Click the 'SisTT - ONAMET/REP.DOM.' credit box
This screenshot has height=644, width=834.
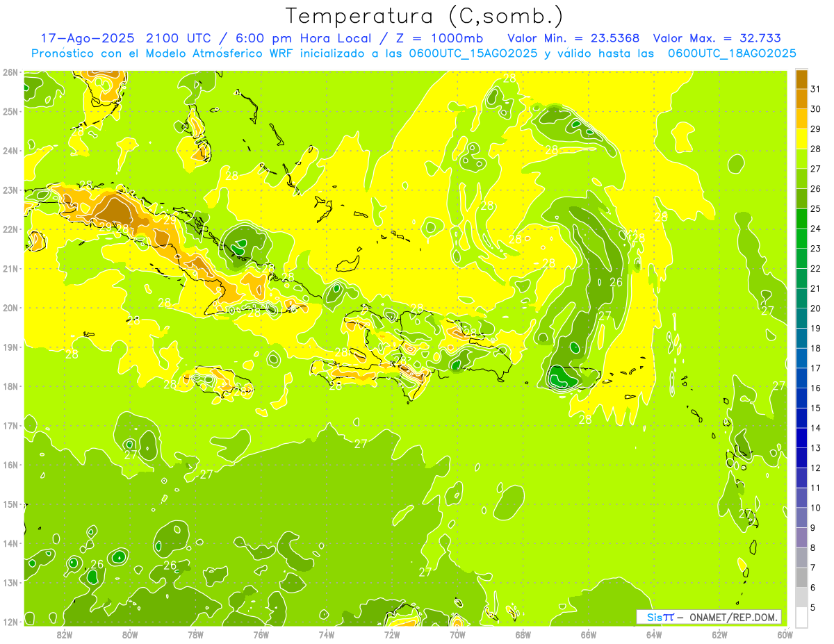[x=710, y=617]
